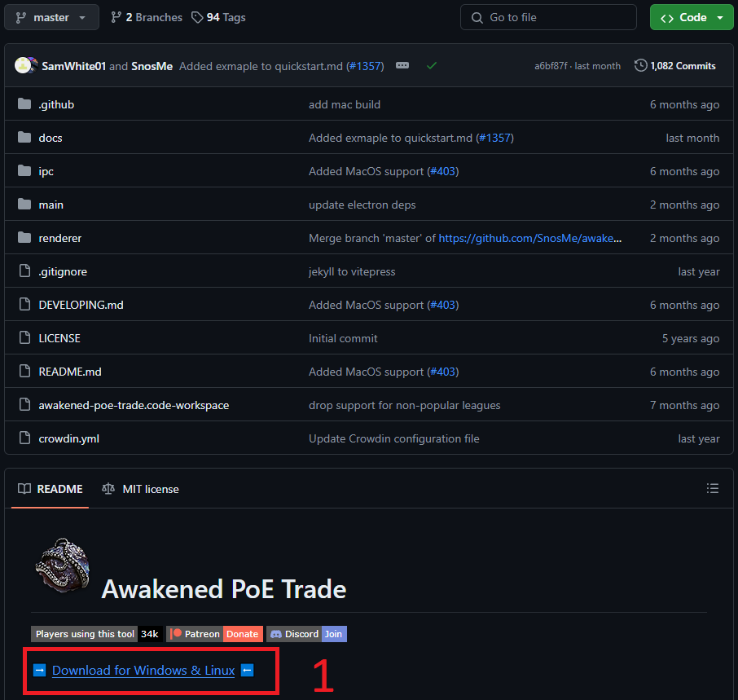This screenshot has height=700, width=738.
Task: Click the tag icon beside 94 Tags
Action: [x=197, y=17]
